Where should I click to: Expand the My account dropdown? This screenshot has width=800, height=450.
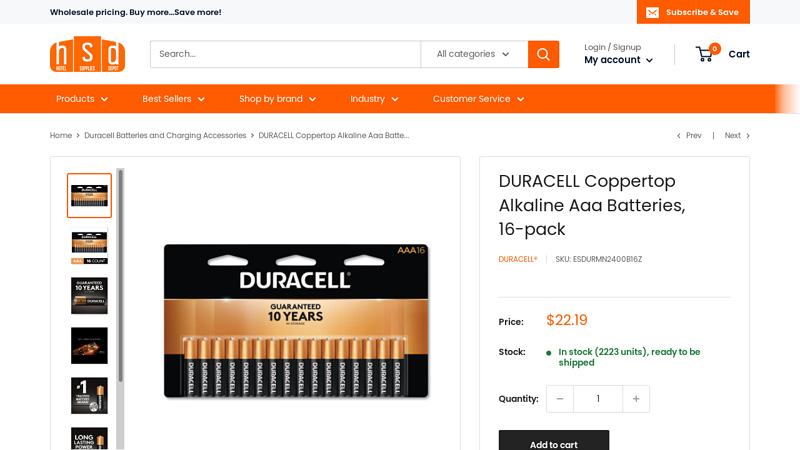618,60
